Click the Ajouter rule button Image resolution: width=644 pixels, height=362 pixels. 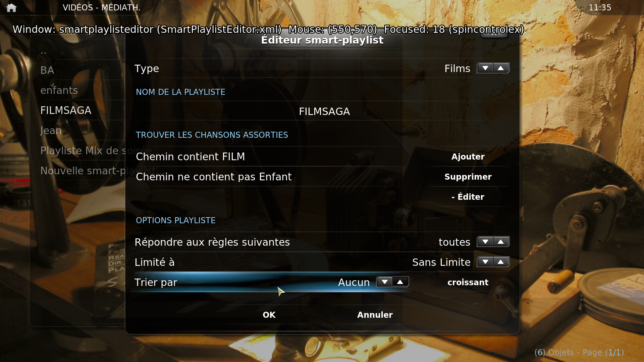(468, 157)
